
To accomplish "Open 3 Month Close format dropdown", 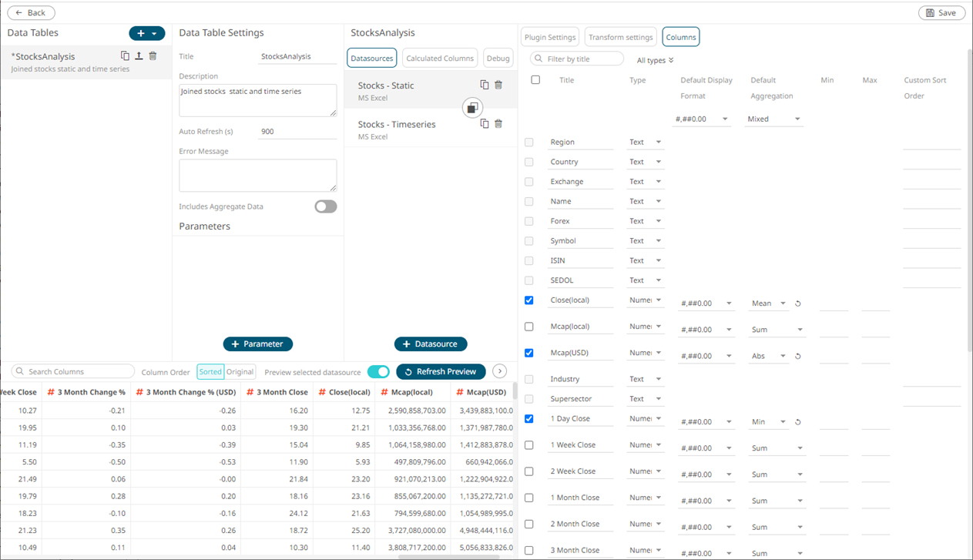I will (x=706, y=553).
